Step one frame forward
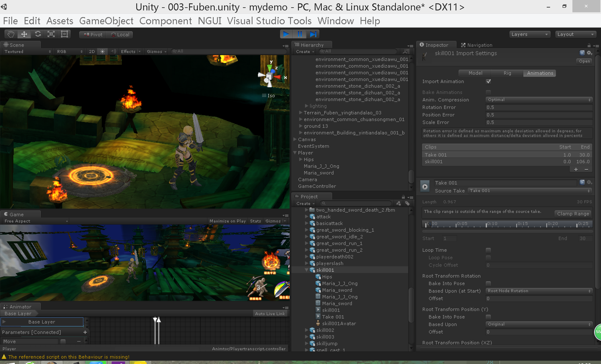The image size is (601, 364). click(x=313, y=34)
